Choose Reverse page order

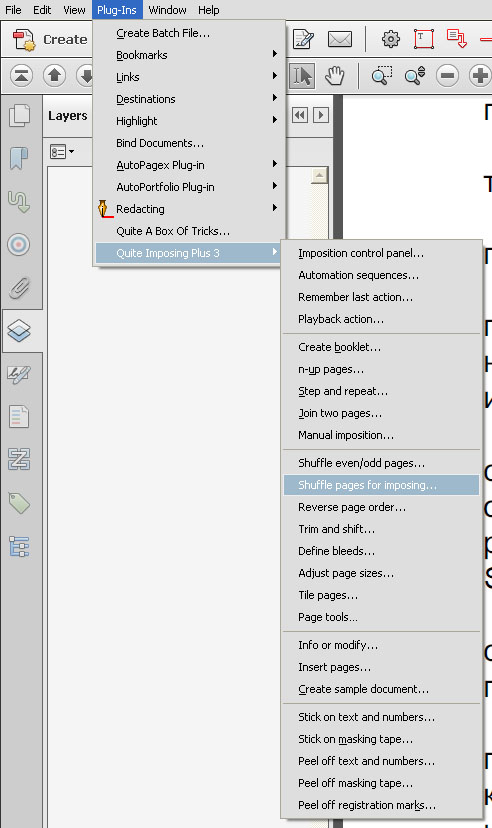click(x=381, y=507)
